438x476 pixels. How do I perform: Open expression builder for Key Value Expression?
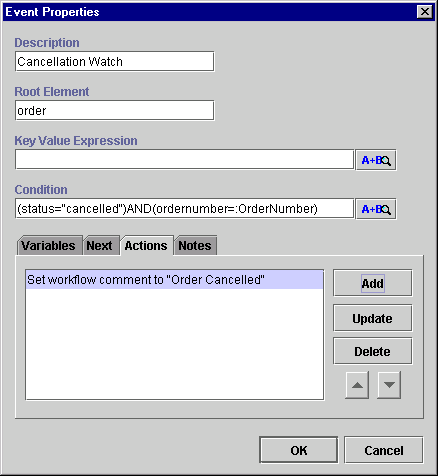[x=376, y=160]
